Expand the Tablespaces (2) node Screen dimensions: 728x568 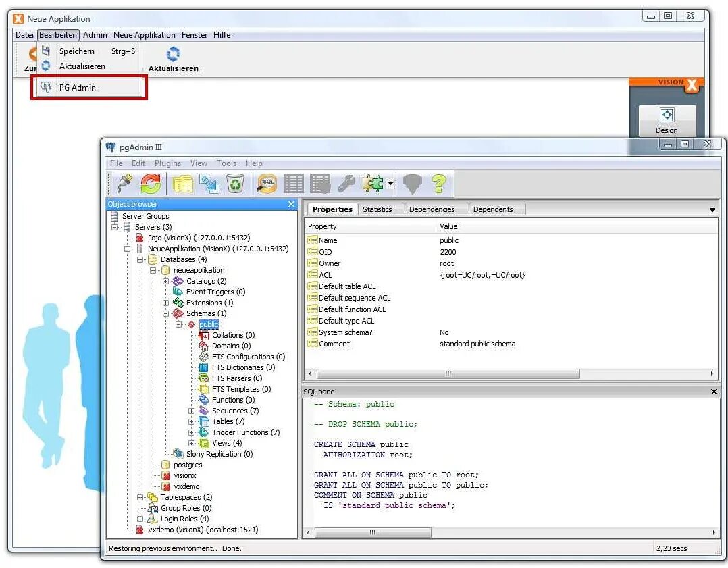point(140,497)
